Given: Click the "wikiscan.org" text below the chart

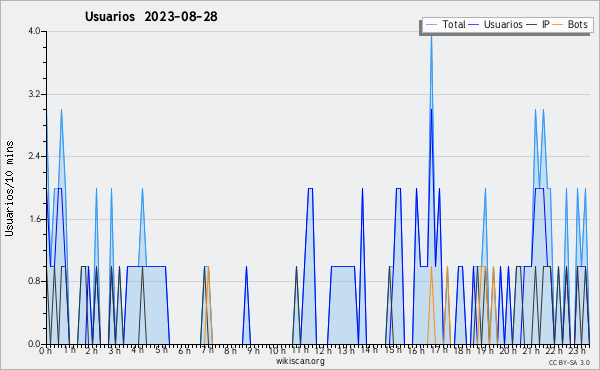Looking at the screenshot, I should point(300,361).
